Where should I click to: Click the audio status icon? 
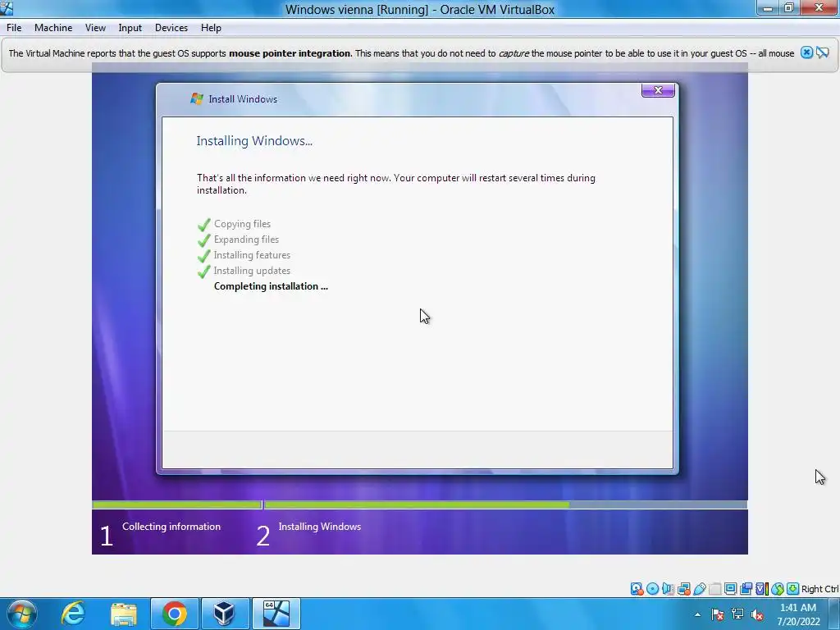[x=668, y=589]
